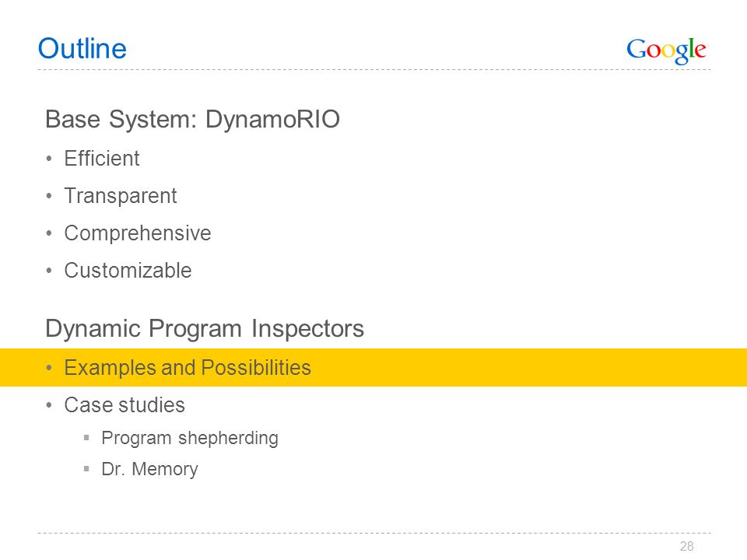Select the Comprehensive bullet text
Image resolution: width=747 pixels, height=560 pixels.
click(138, 233)
